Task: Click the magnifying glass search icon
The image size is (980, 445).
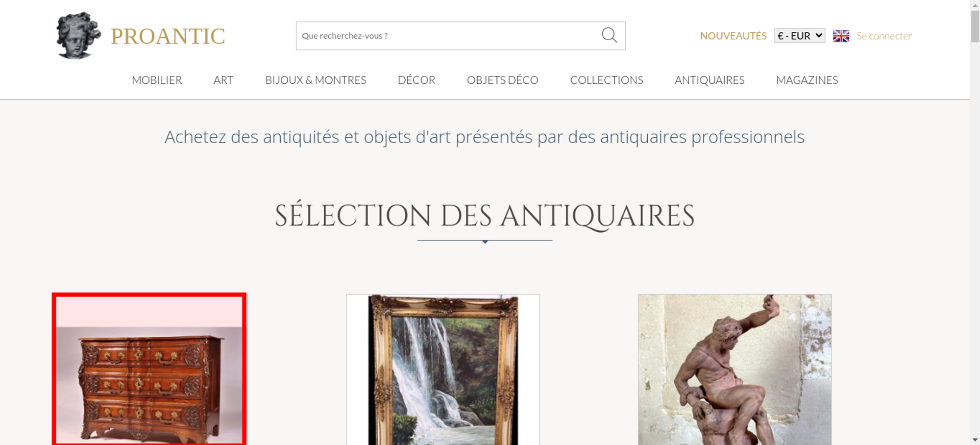Action: tap(609, 35)
